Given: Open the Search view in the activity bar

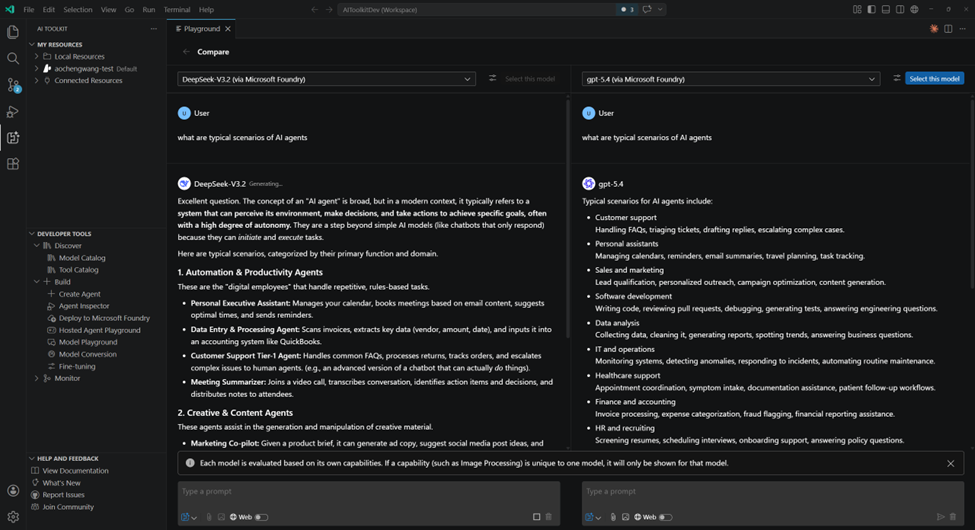Looking at the screenshot, I should point(12,58).
